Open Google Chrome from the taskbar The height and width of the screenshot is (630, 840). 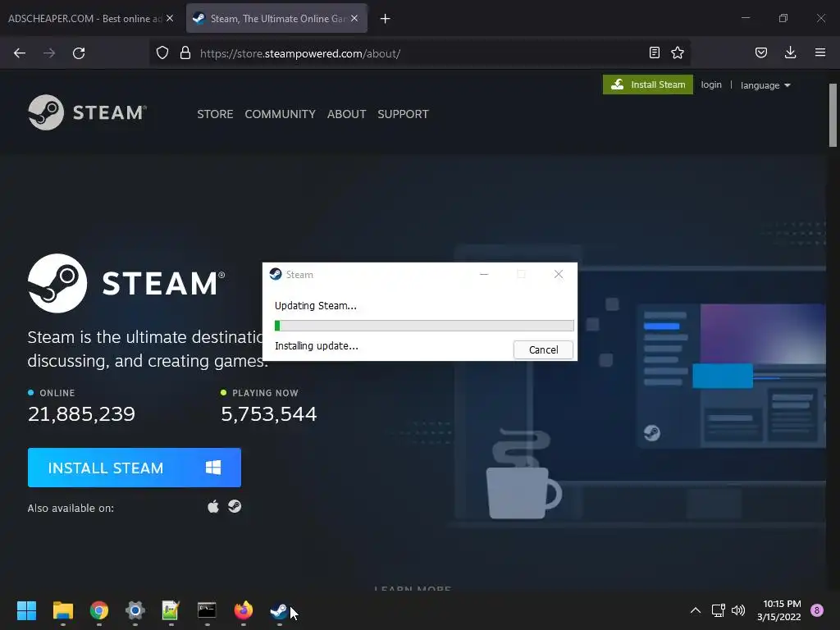(x=99, y=610)
